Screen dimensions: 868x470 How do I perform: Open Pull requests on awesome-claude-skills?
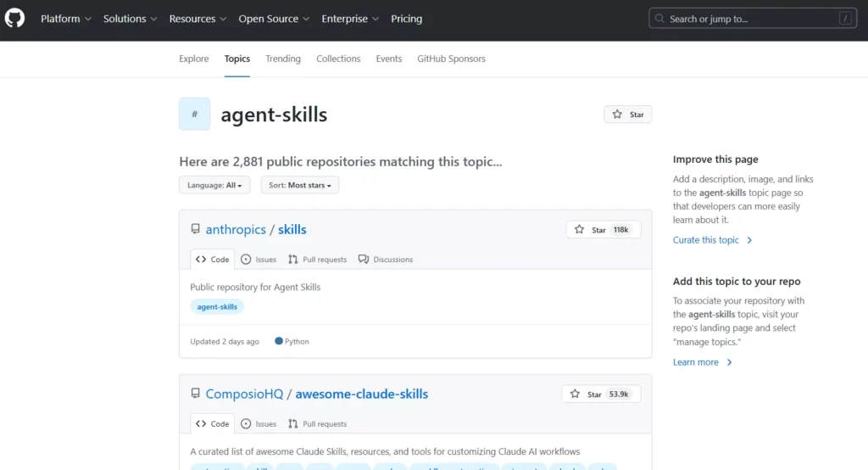pos(317,424)
